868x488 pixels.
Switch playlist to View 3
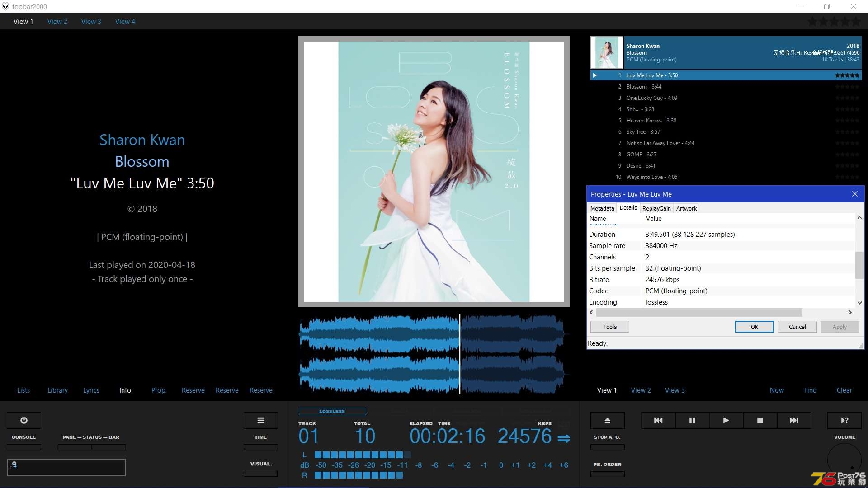(x=675, y=390)
